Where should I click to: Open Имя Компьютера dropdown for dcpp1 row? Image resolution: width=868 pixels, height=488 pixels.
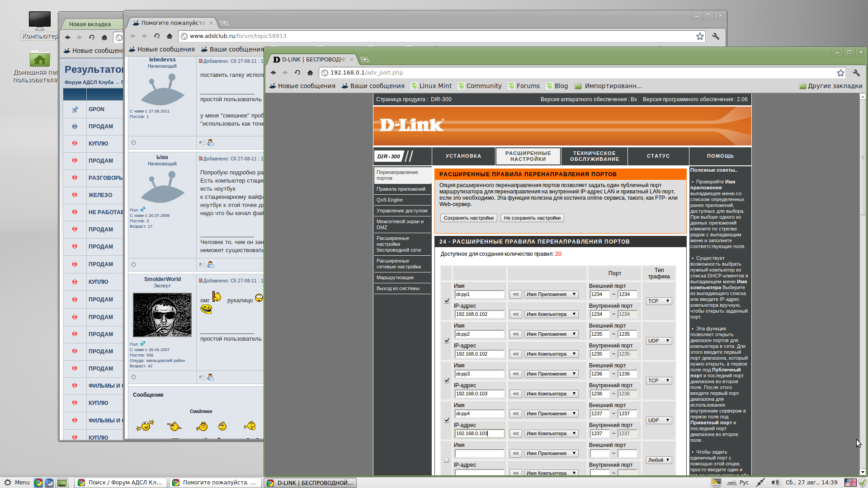(551, 314)
